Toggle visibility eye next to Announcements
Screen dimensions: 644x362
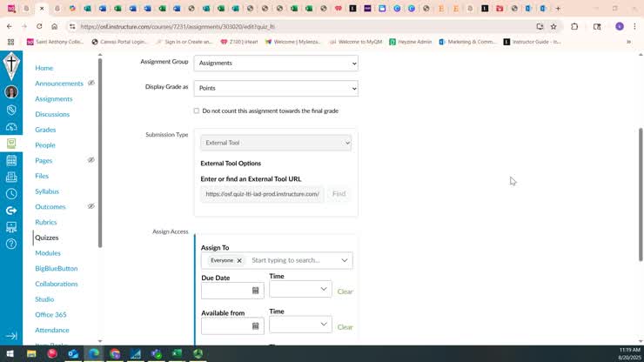click(91, 83)
